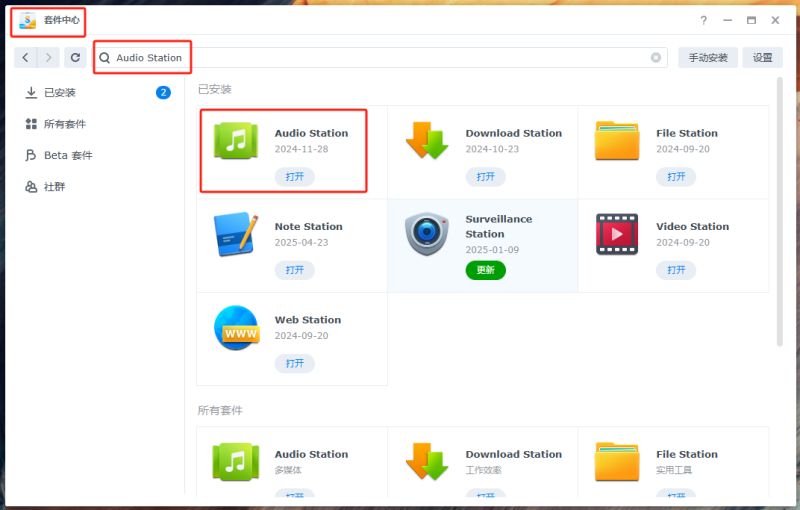This screenshot has width=800, height=510.
Task: Click the Web Station title text
Action: click(308, 320)
